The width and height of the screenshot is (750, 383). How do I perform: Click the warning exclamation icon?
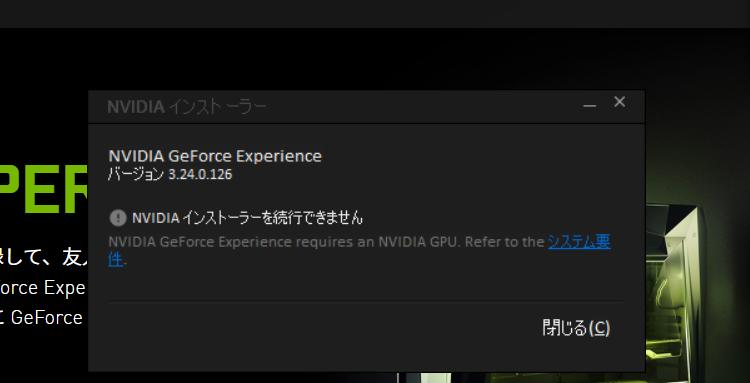coord(118,218)
